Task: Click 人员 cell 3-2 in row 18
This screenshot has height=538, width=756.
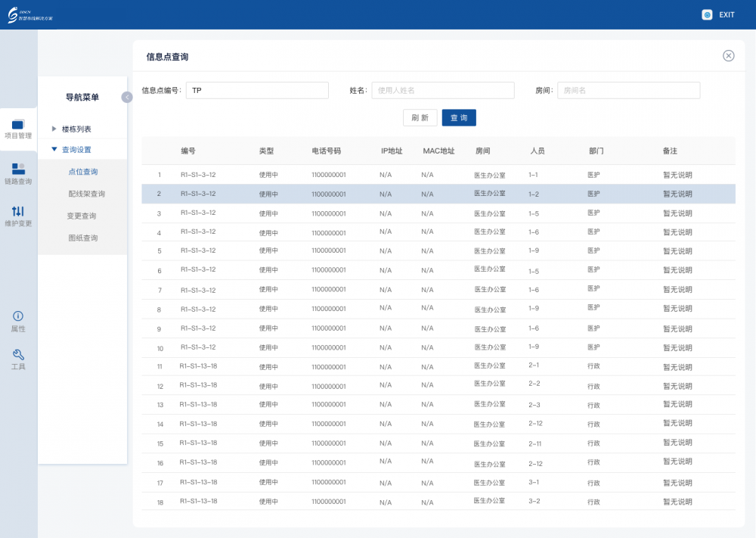Action: (x=534, y=502)
